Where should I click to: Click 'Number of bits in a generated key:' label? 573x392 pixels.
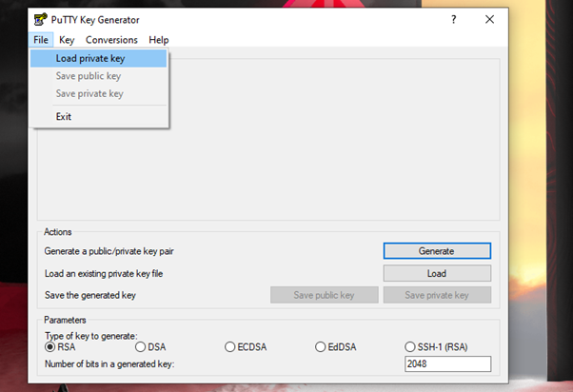pos(109,364)
